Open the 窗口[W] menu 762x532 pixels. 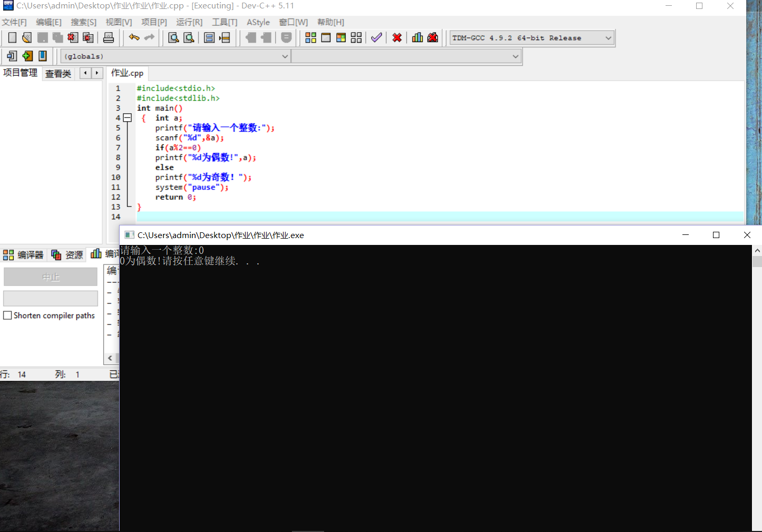(x=294, y=22)
